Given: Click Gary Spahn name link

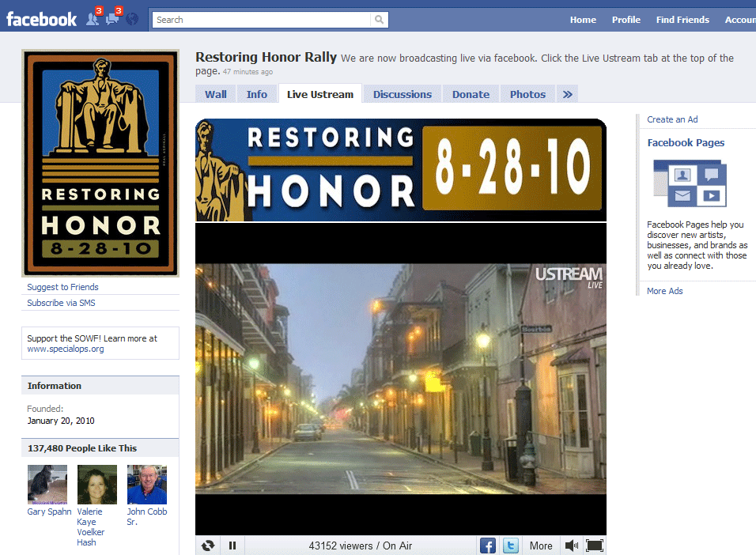Looking at the screenshot, I should [49, 512].
